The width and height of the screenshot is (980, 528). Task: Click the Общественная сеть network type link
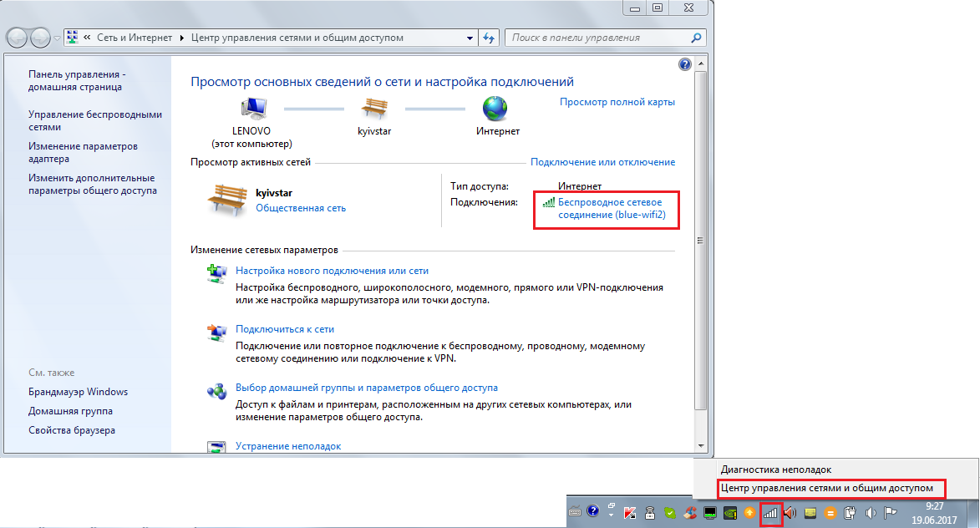(x=300, y=208)
